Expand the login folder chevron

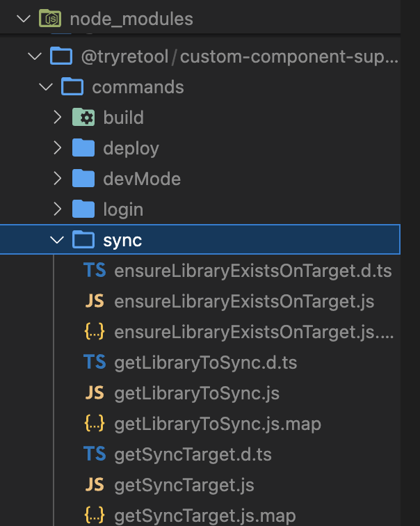[58, 209]
